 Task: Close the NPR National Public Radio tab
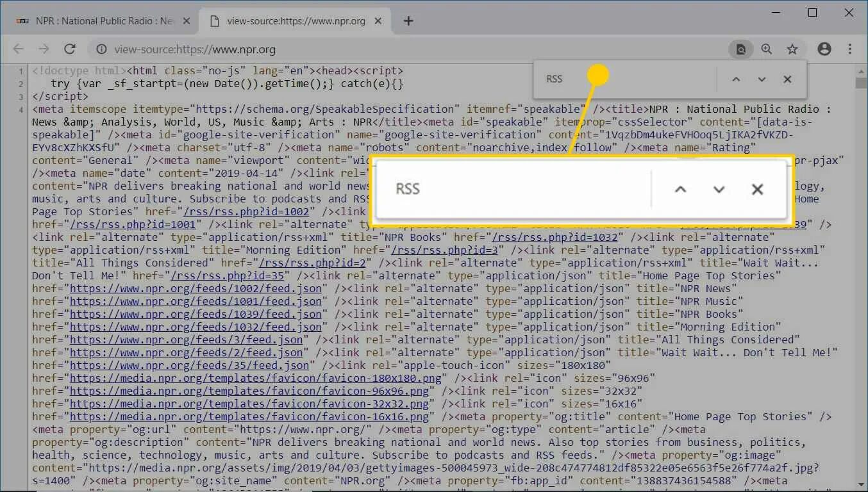(188, 21)
